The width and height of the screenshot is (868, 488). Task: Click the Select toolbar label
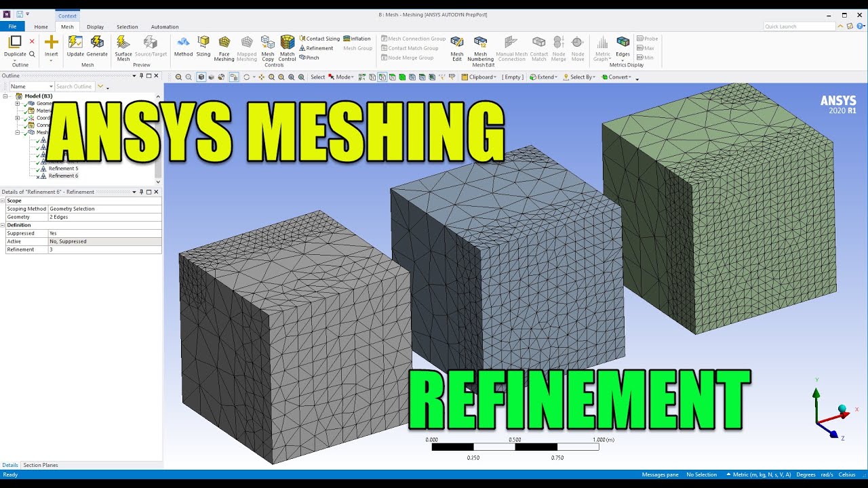[318, 77]
